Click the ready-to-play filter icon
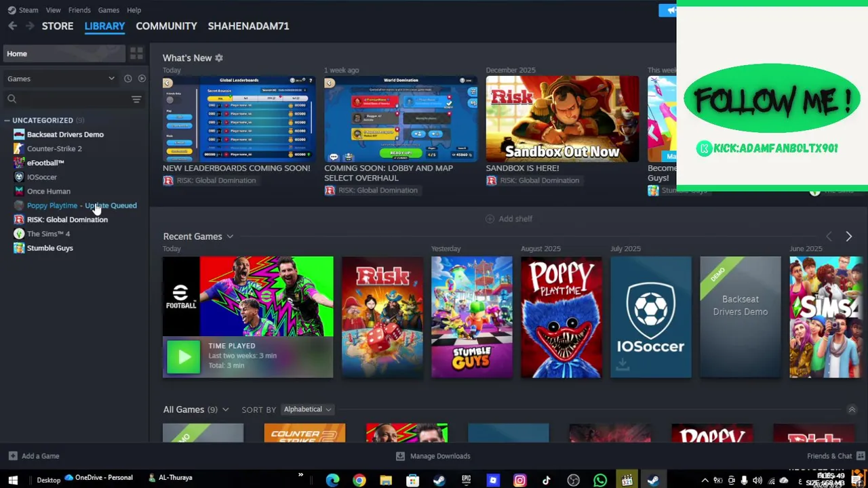 click(142, 79)
